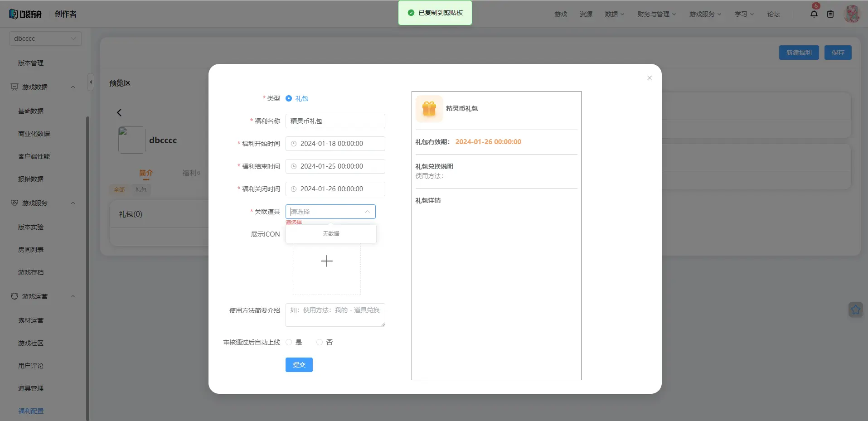This screenshot has height=421, width=868.
Task: Click the 福利结束时间 date field
Action: coord(335,166)
